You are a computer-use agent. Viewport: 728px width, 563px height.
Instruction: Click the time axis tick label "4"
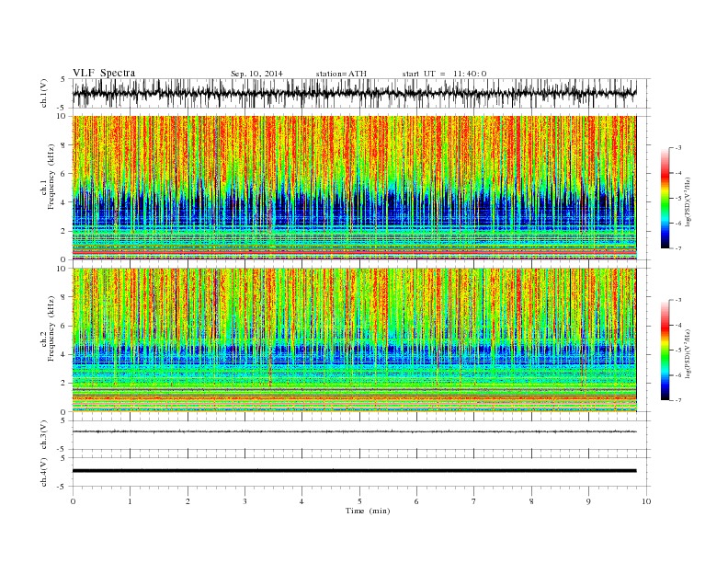(x=302, y=501)
